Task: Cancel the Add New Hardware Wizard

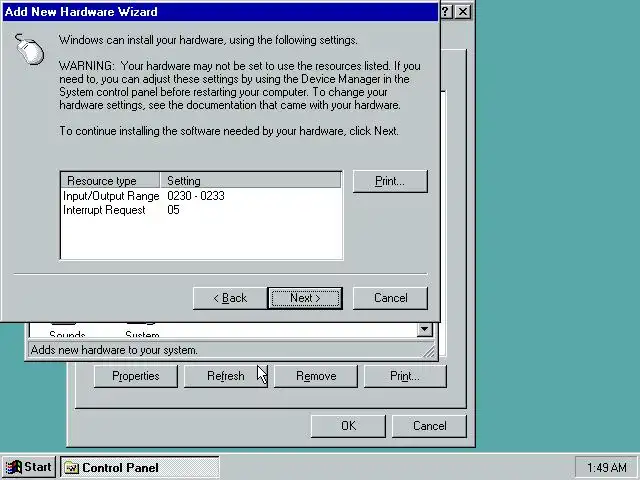Action: 390,298
